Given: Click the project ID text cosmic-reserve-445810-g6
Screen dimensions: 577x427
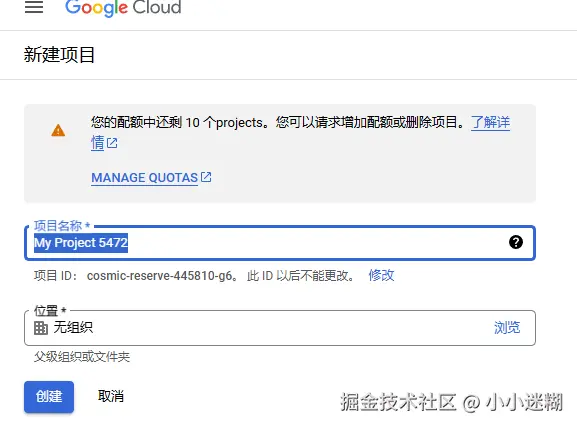Looking at the screenshot, I should click(159, 276).
